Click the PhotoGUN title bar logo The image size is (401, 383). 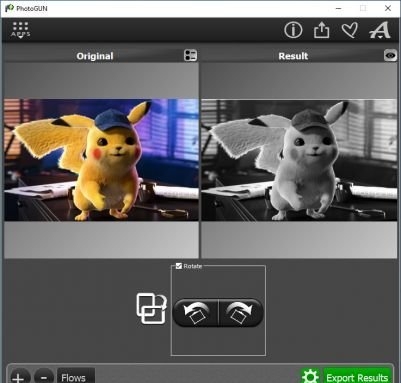(9, 8)
